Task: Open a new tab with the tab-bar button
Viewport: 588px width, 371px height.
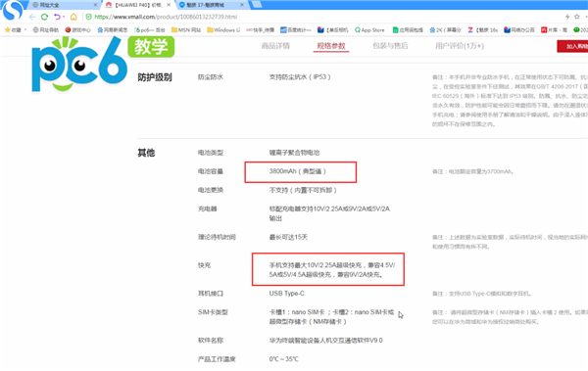Action: point(257,4)
